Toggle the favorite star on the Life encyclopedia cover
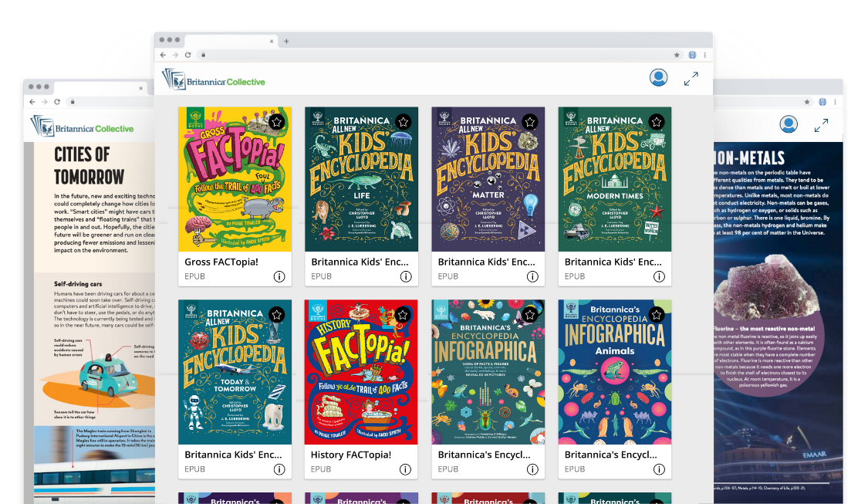The image size is (868, 504). click(x=404, y=122)
